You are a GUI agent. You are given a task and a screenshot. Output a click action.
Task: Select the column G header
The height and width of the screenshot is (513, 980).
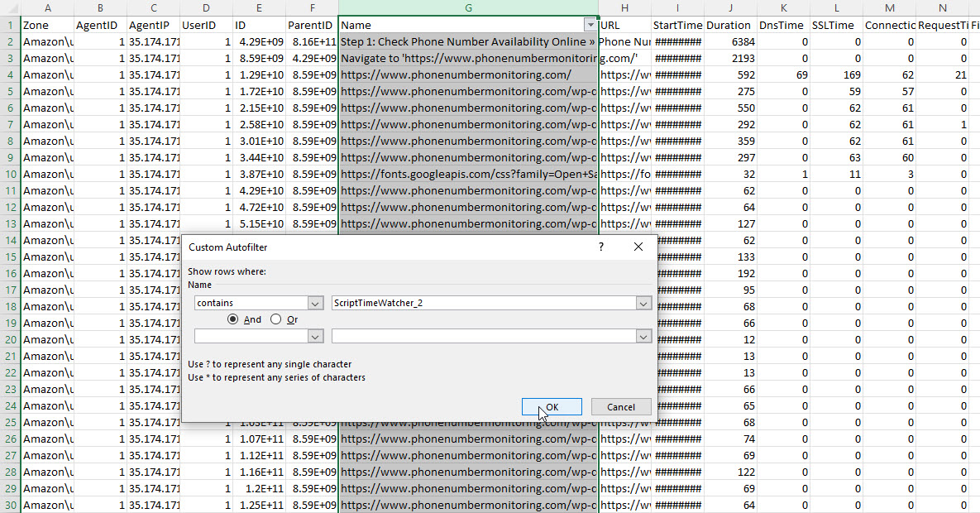[x=468, y=8]
